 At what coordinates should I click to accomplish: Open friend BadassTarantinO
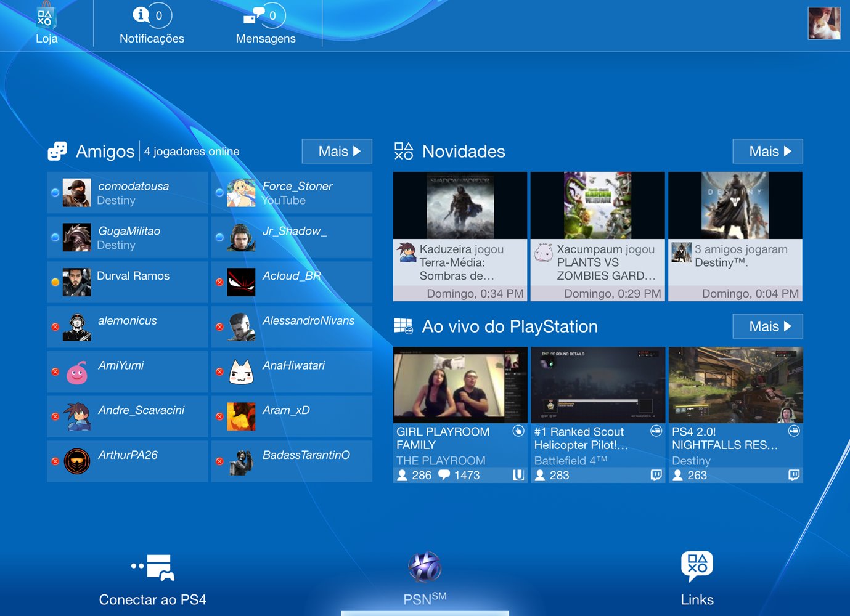(292, 461)
